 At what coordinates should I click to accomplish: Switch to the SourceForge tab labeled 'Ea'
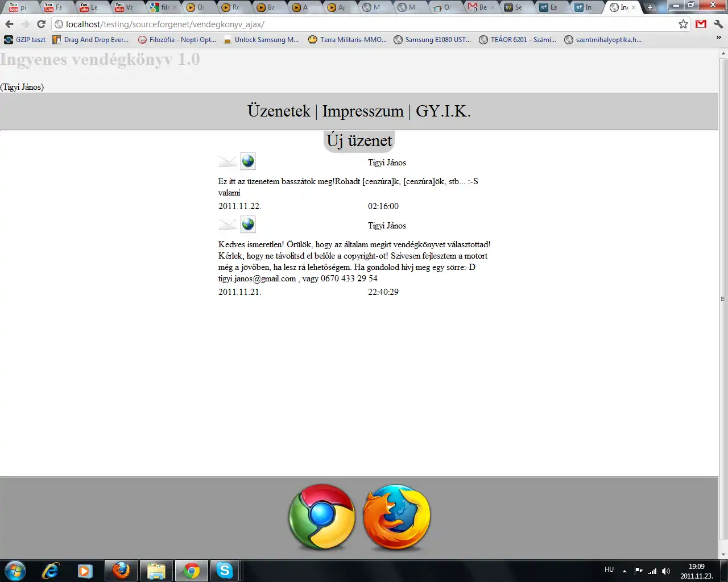tap(550, 7)
